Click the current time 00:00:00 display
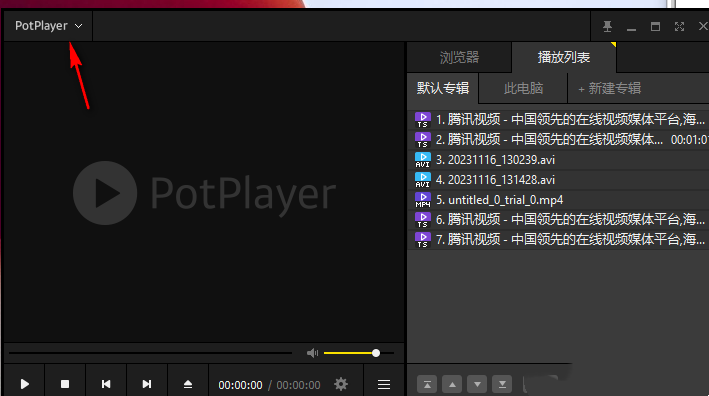This screenshot has height=396, width=709. 240,385
